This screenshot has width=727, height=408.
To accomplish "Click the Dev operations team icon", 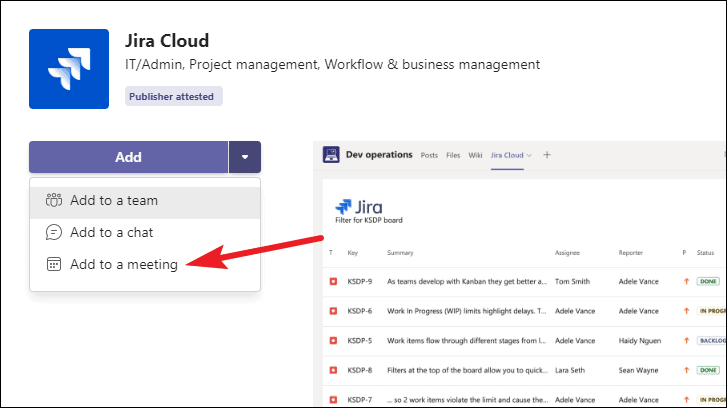I will 331,155.
